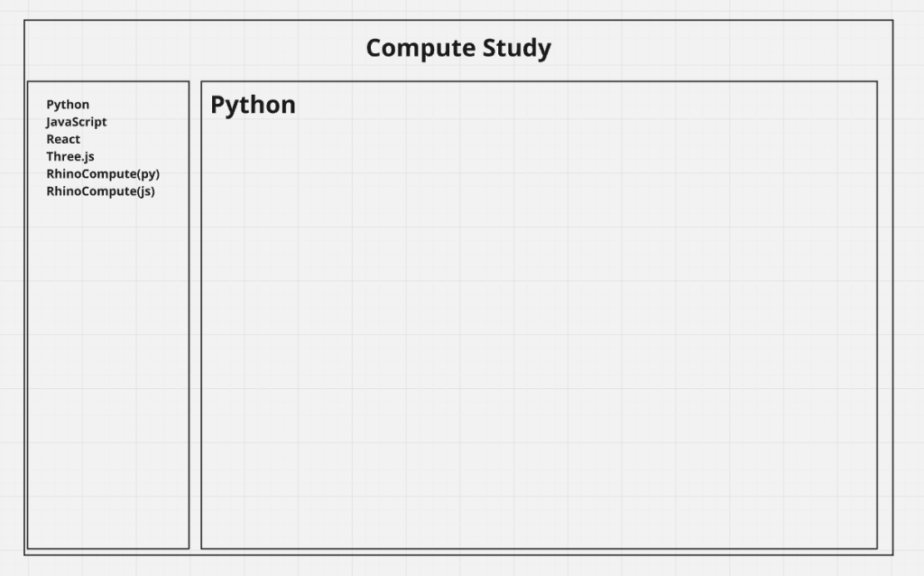The image size is (924, 576).
Task: Click the Compute Study title text
Action: [x=458, y=48]
